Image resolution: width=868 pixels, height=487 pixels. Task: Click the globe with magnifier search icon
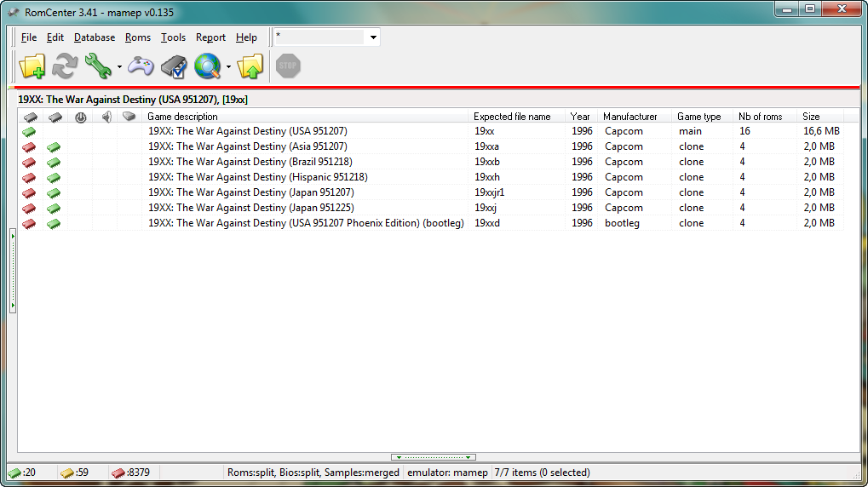click(x=207, y=66)
